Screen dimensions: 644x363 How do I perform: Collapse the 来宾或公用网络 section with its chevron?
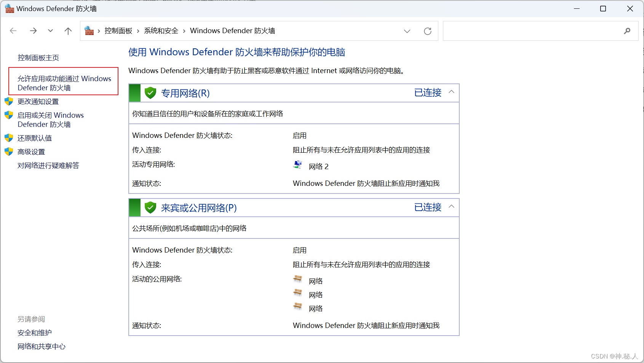[452, 206]
